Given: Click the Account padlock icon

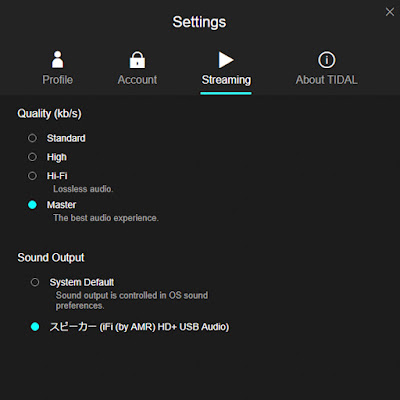Looking at the screenshot, I should 137,60.
